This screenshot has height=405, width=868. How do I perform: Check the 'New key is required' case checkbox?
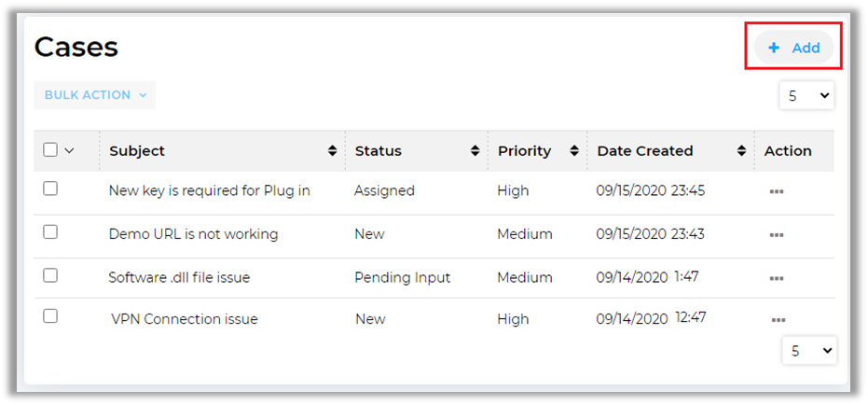point(50,189)
